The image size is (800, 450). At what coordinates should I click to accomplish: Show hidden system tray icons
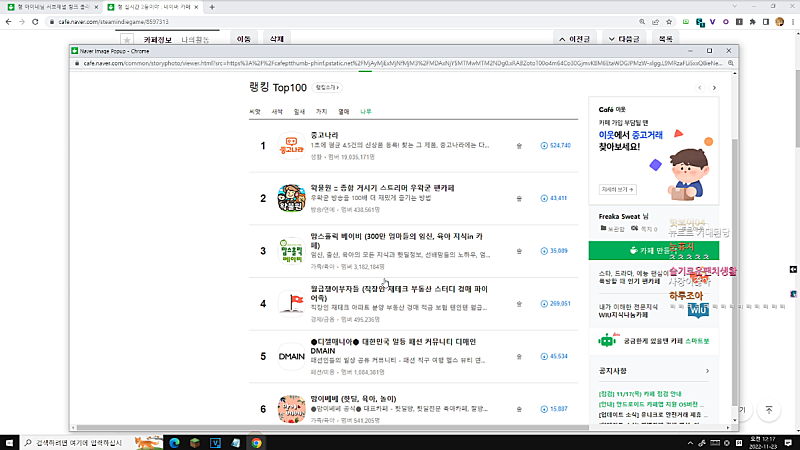(690, 443)
